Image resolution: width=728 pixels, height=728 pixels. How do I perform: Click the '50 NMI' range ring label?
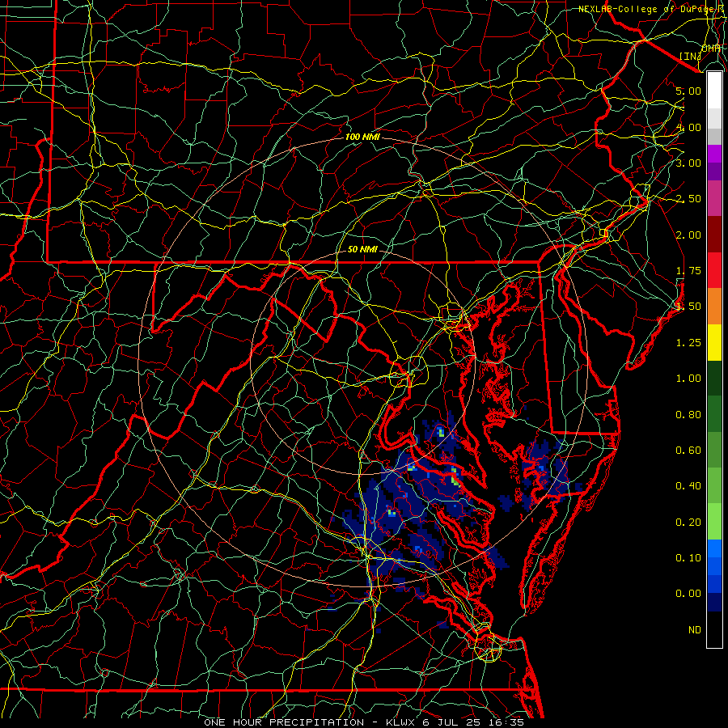[362, 249]
